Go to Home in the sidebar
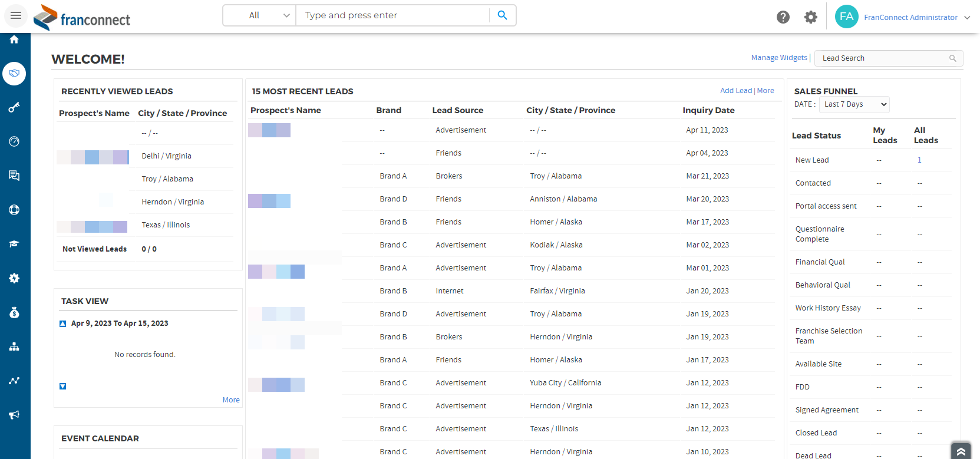Screen dimensions: 980x459 click(x=14, y=39)
